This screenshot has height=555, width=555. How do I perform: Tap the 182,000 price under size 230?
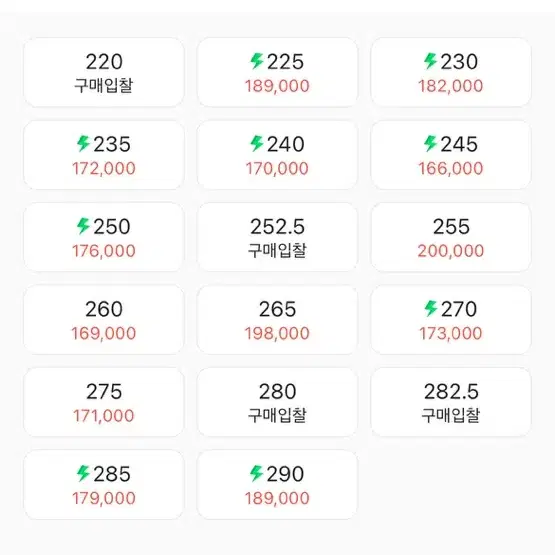451,86
